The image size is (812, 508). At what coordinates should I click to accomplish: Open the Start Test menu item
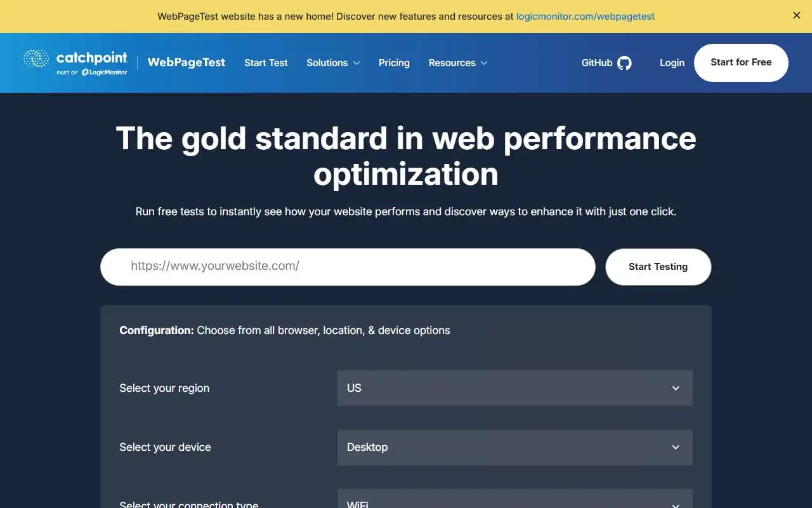coord(266,63)
